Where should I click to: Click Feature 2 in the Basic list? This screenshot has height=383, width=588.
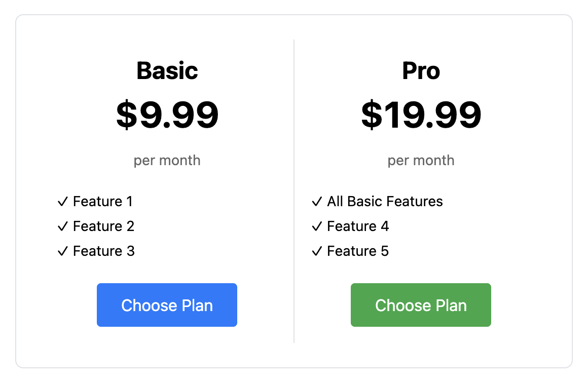tap(104, 226)
